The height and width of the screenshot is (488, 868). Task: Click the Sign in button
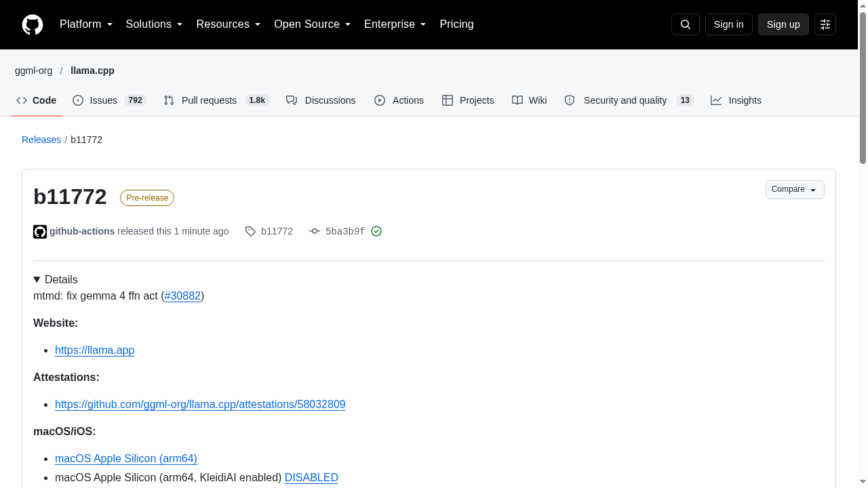[729, 24]
